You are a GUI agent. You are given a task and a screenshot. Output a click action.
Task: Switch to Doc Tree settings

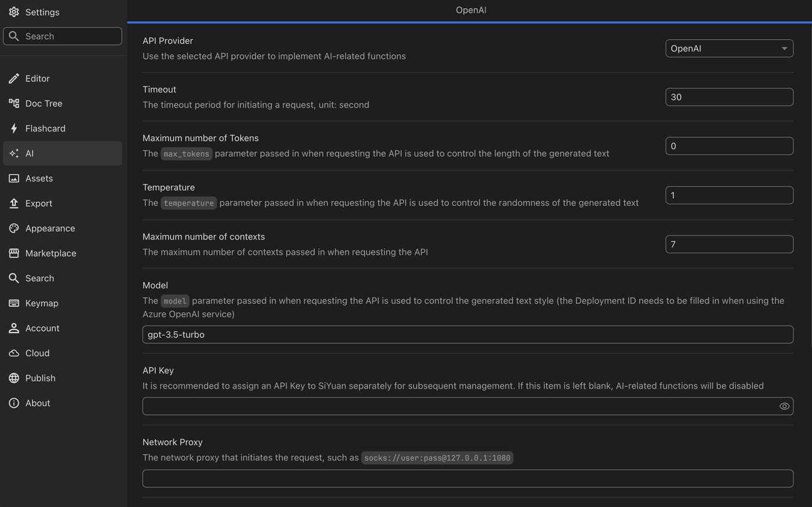(62, 103)
